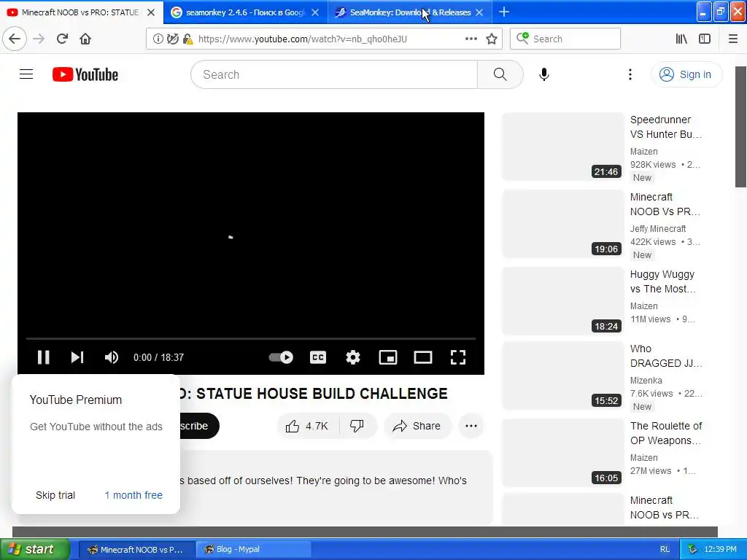This screenshot has width=747, height=560.
Task: Click the forward navigation arrow
Action: tap(39, 39)
